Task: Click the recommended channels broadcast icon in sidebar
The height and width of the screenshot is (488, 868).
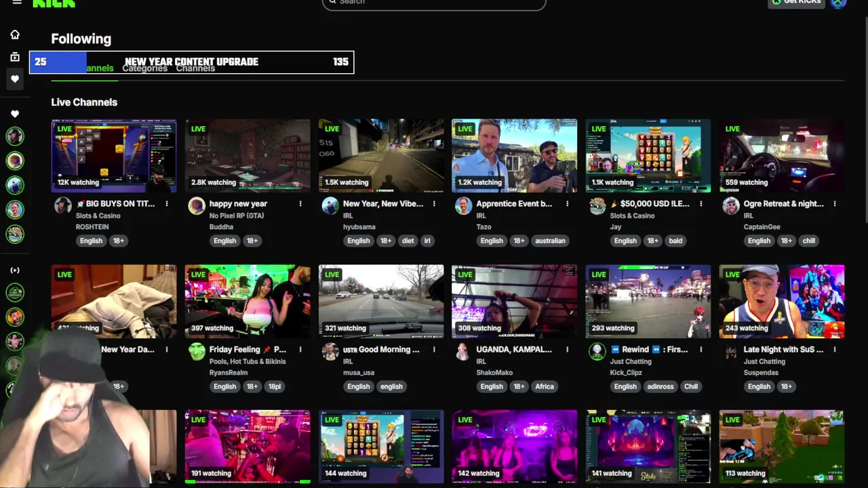Action: click(15, 270)
